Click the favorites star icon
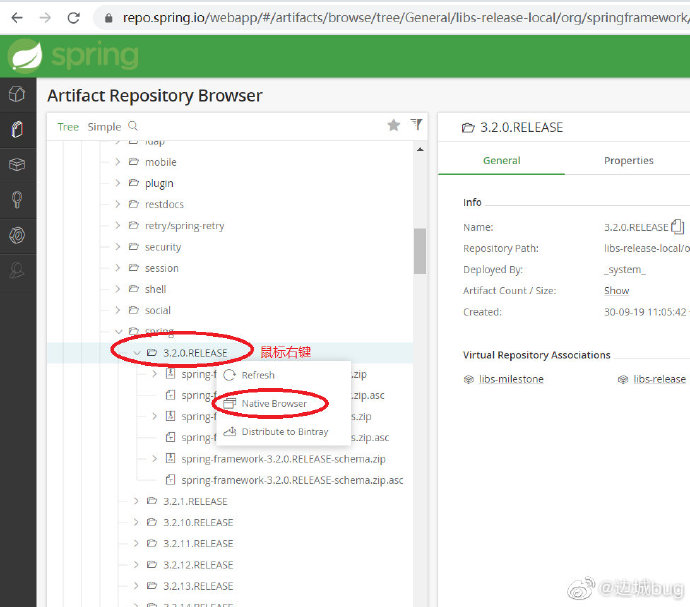690x607 pixels. [393, 125]
